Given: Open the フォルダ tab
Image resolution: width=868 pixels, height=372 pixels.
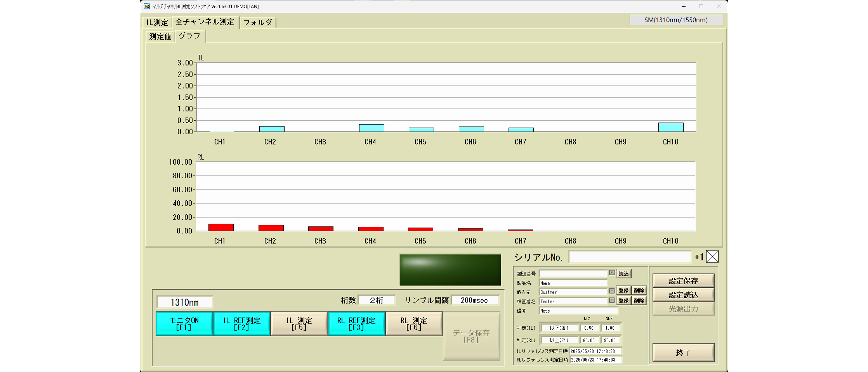Looking at the screenshot, I should pyautogui.click(x=258, y=23).
